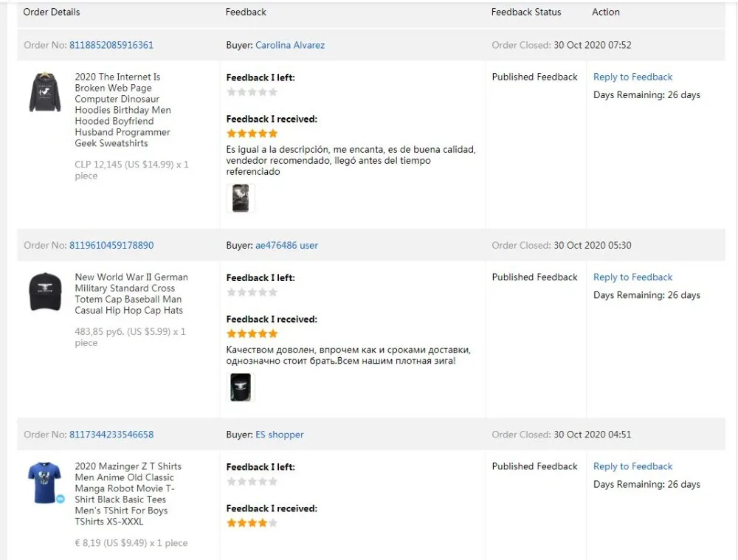Screen dimensions: 738x560
Task: Open blue Mazinger Z shirt thumbnail
Action: point(44,483)
